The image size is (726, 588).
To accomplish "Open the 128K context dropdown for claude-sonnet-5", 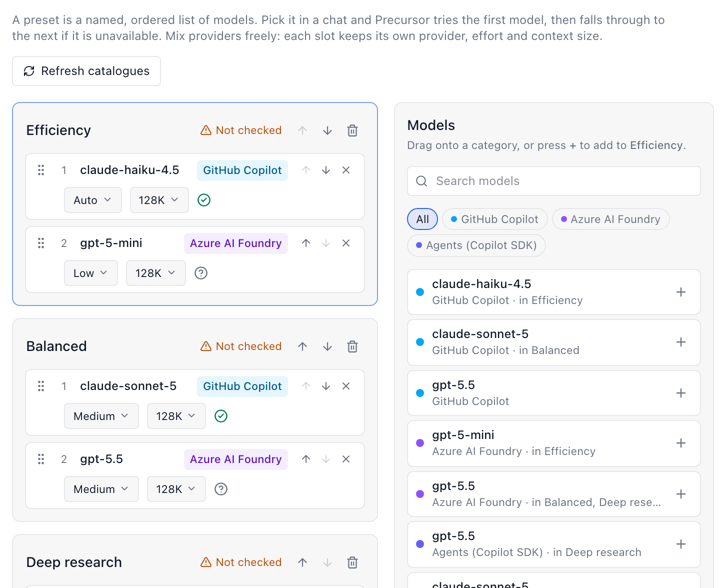I will click(x=176, y=416).
